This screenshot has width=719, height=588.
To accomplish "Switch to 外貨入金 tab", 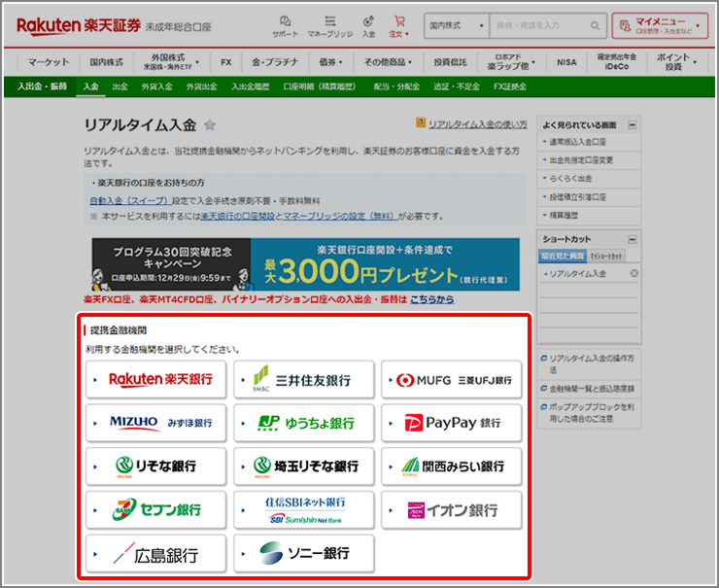I will tap(156, 86).
